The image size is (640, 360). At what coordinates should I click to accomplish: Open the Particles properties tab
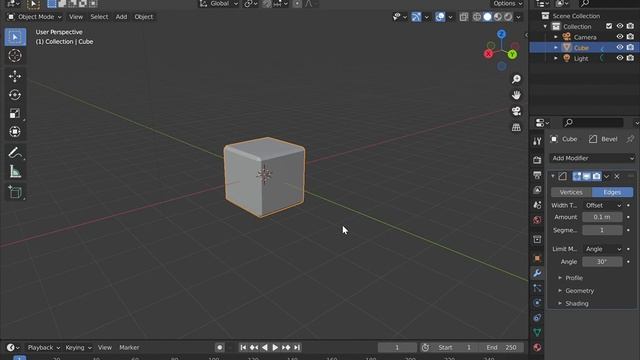tap(537, 288)
